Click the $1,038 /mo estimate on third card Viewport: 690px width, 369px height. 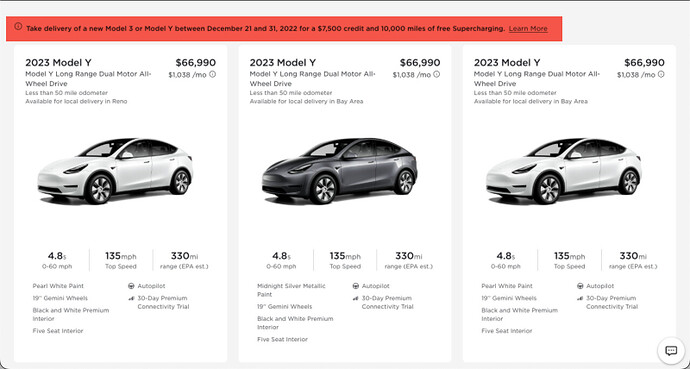[636, 75]
